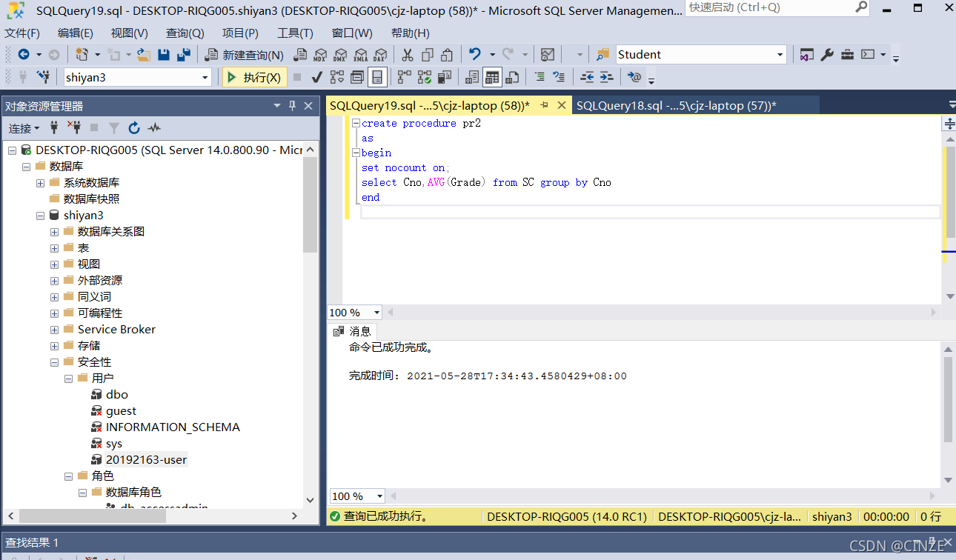956x560 pixels.
Task: Open the 连接 dropdown in Object Explorer
Action: point(24,128)
